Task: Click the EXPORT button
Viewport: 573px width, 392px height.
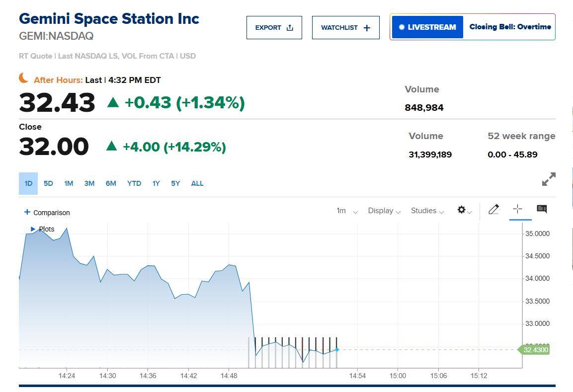Action: tap(274, 28)
